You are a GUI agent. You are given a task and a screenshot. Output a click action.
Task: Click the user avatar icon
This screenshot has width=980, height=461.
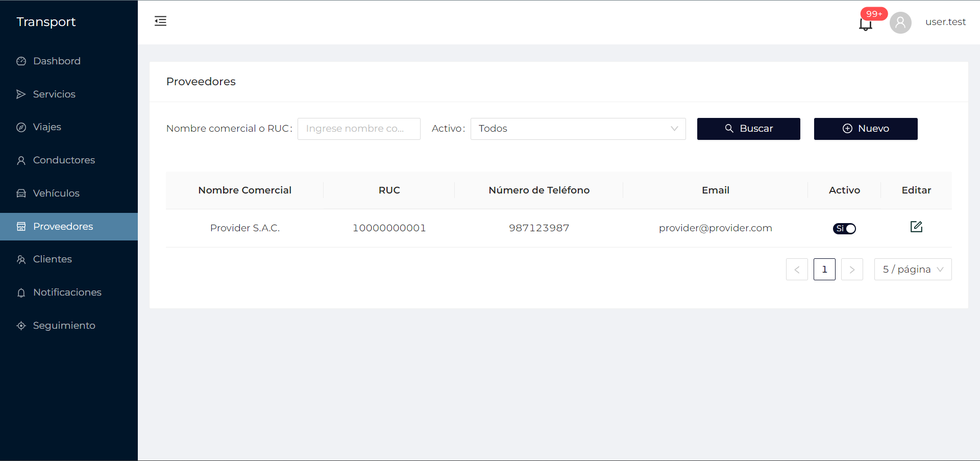900,22
